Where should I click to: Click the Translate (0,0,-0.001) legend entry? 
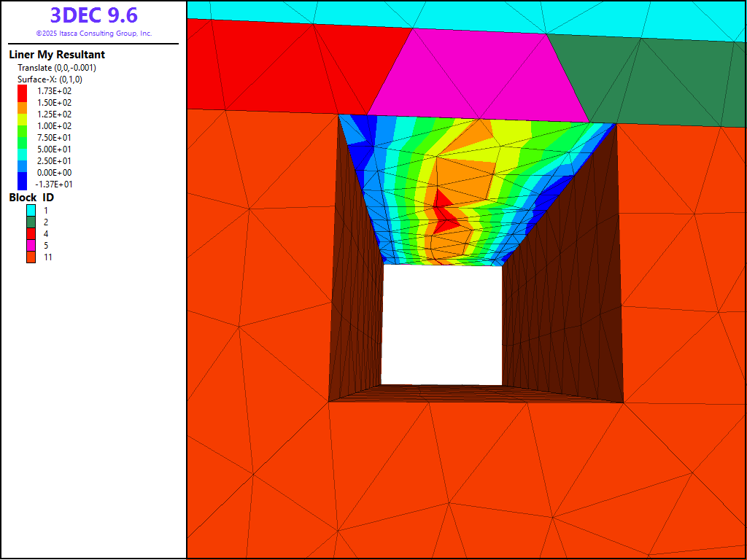pyautogui.click(x=57, y=68)
